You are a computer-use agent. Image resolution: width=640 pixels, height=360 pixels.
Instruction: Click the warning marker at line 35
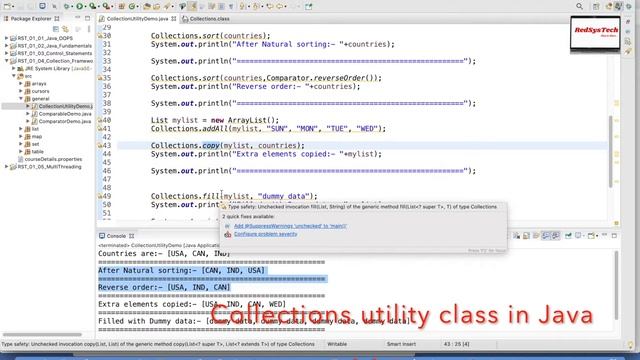(100, 78)
